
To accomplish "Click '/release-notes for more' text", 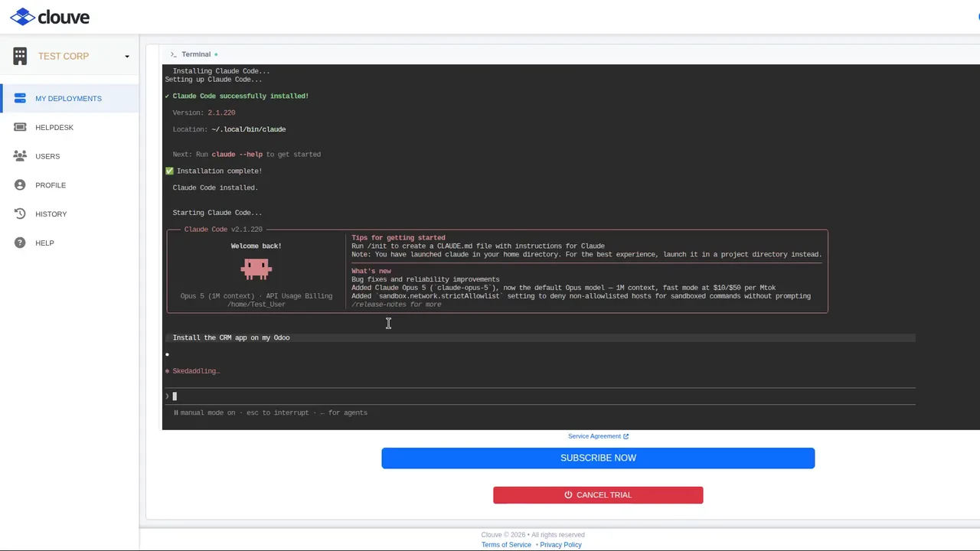I will coord(396,305).
